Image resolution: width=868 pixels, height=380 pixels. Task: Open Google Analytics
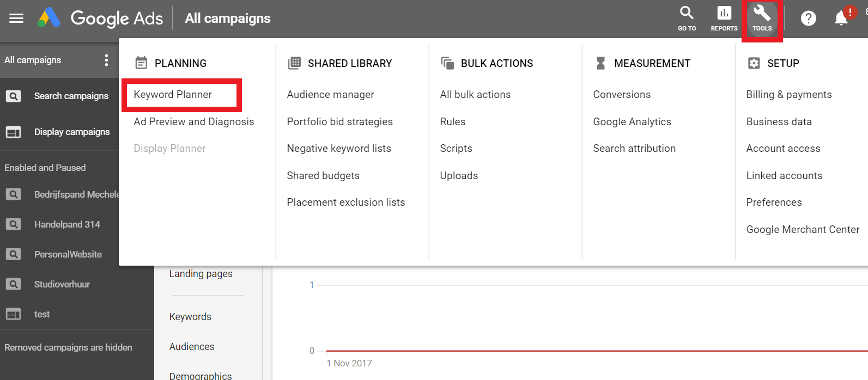coord(632,121)
